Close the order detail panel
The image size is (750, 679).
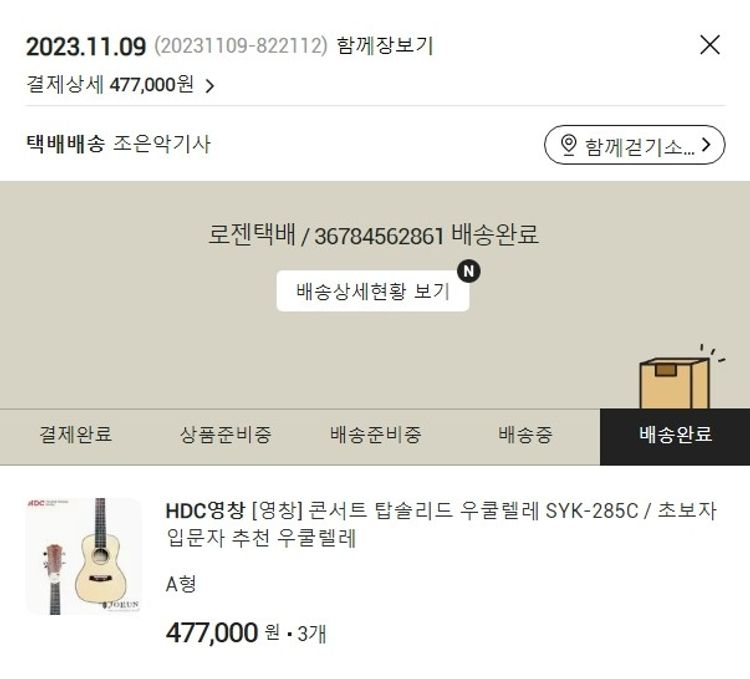click(710, 45)
